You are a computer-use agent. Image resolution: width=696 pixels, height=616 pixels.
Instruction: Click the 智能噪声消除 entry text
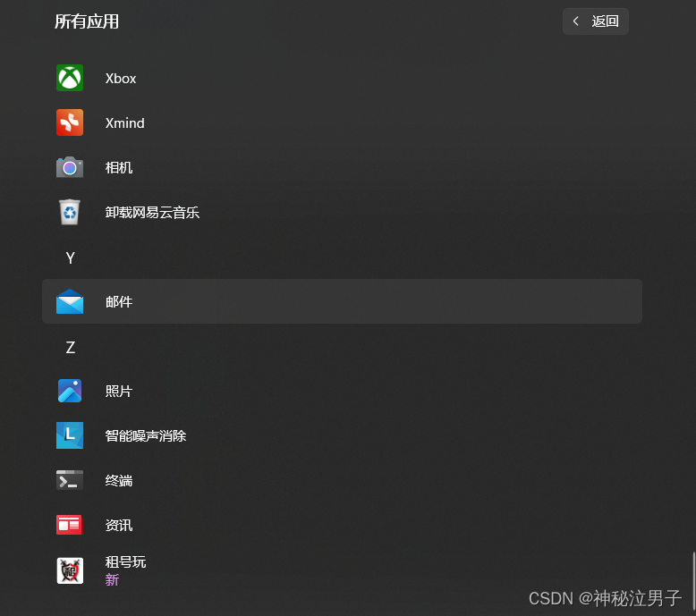click(146, 436)
